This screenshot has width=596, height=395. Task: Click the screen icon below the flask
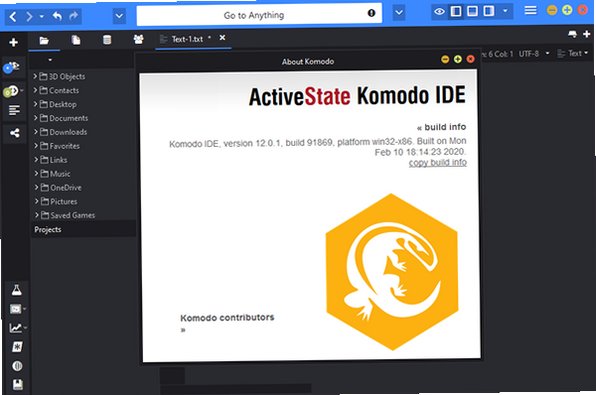click(16, 309)
